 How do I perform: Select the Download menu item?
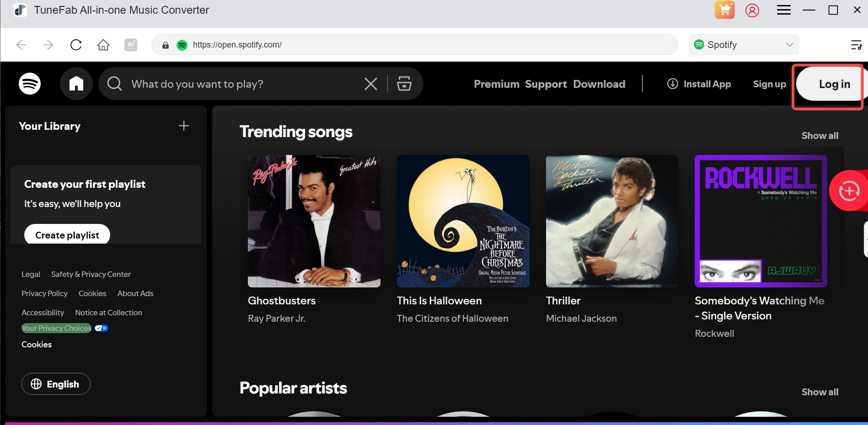[x=599, y=84]
